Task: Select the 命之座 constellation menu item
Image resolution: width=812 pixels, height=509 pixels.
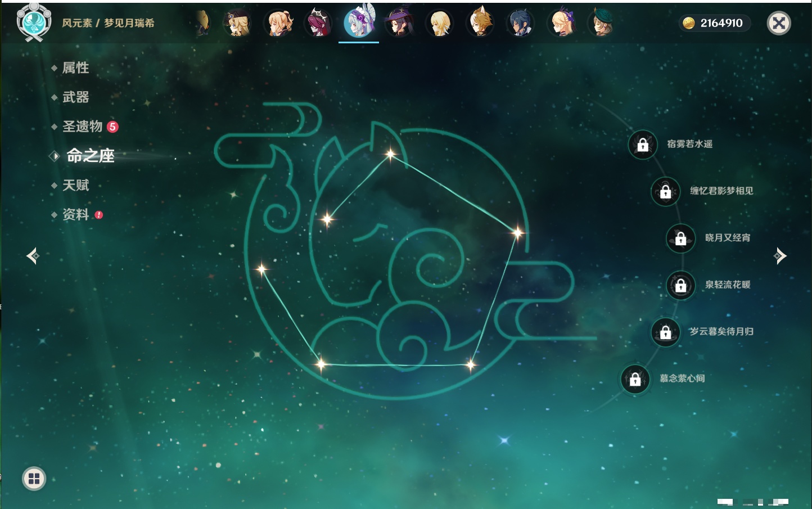Action: (91, 156)
